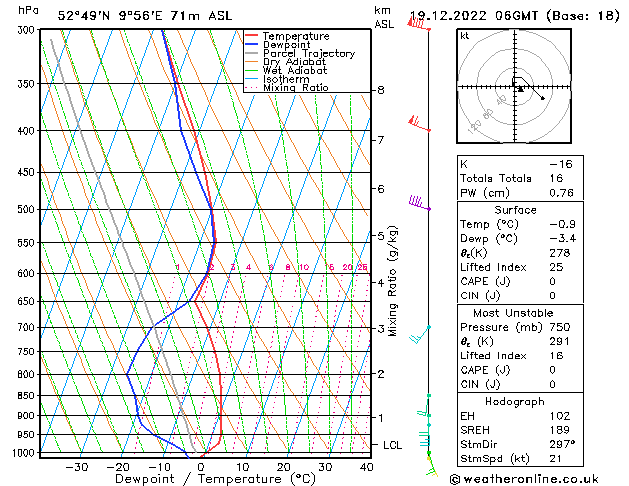Click the dot ending the hodograph trace
The height and width of the screenshot is (486, 629).
[543, 98]
